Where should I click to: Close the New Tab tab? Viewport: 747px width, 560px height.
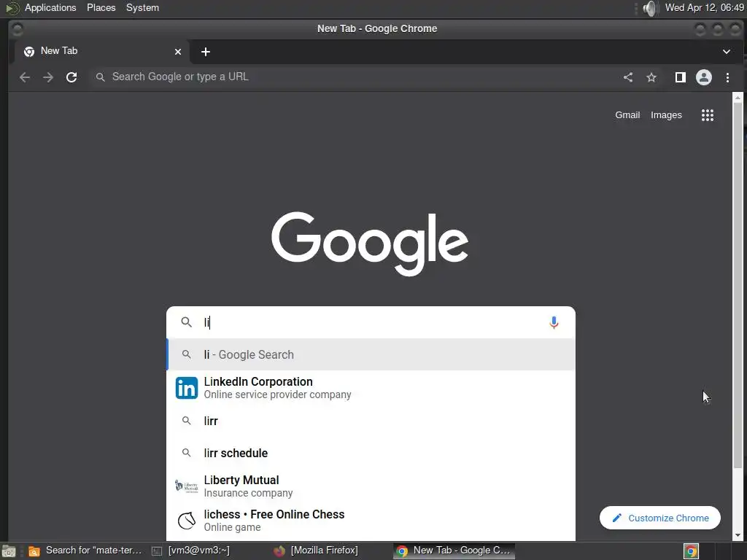point(178,52)
